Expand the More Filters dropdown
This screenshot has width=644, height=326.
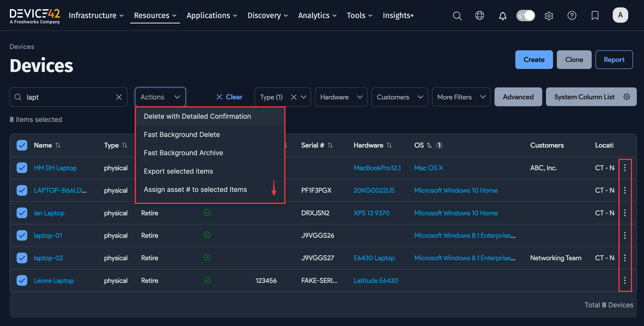[x=461, y=97]
